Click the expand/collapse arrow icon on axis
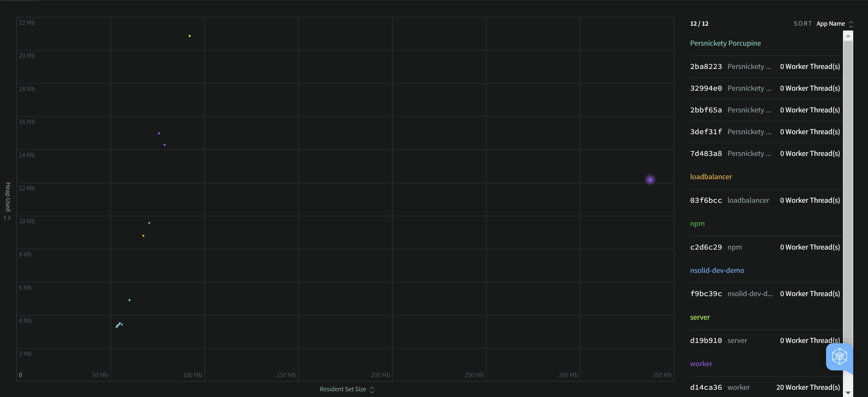This screenshot has height=397, width=868. point(7,217)
